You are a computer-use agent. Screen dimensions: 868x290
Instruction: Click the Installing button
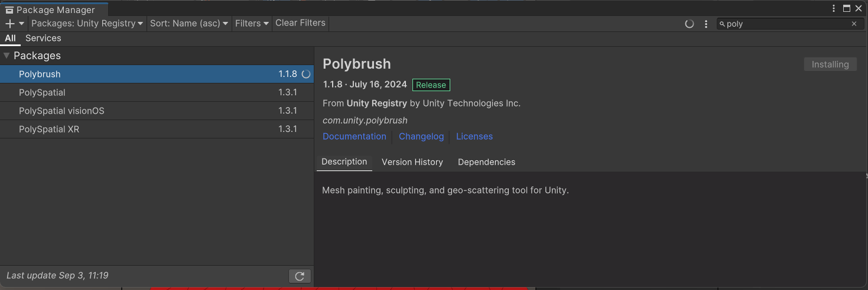830,65
